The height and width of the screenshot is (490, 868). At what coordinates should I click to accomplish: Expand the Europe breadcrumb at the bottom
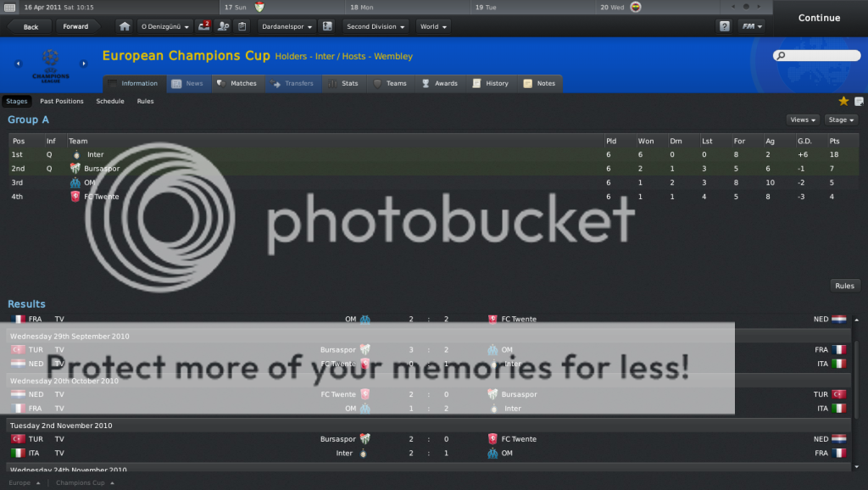pos(25,483)
